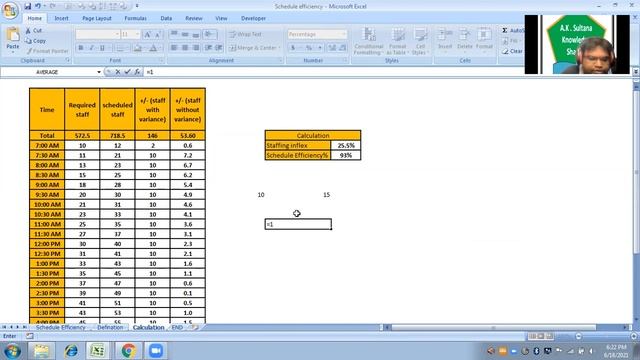Open the Data tab
The height and width of the screenshot is (360, 640).
(166, 18)
